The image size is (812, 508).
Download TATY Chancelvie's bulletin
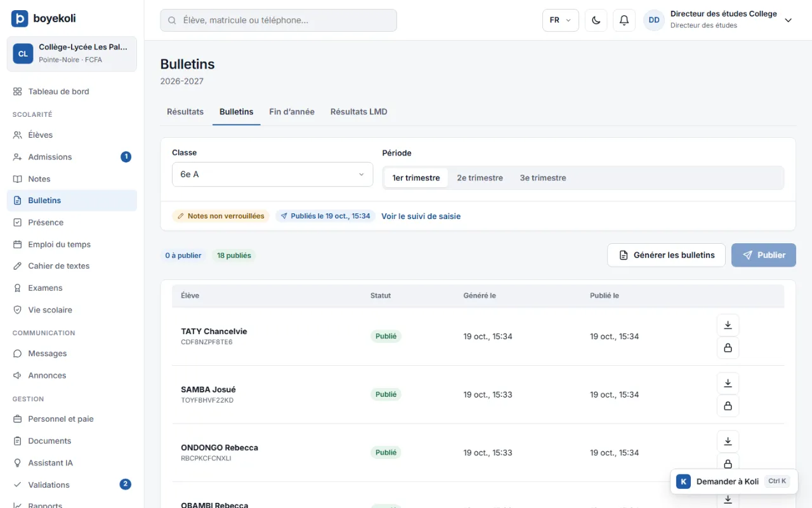[x=728, y=325]
